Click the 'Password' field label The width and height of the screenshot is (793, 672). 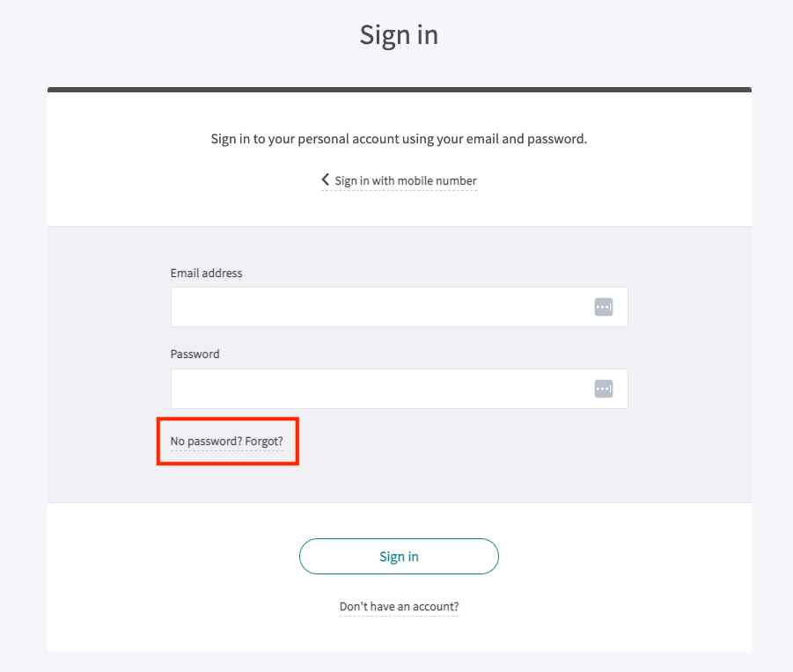click(195, 354)
